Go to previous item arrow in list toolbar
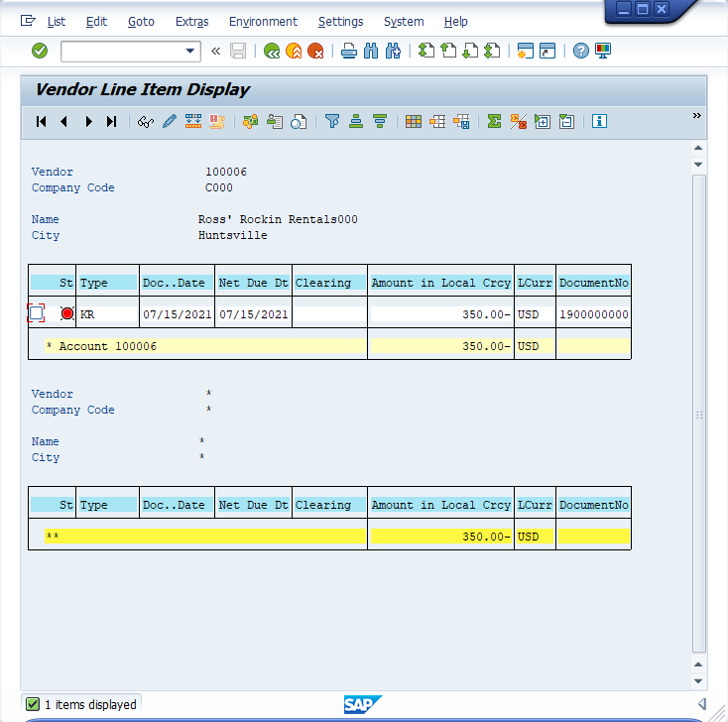728x722 pixels. [x=64, y=122]
